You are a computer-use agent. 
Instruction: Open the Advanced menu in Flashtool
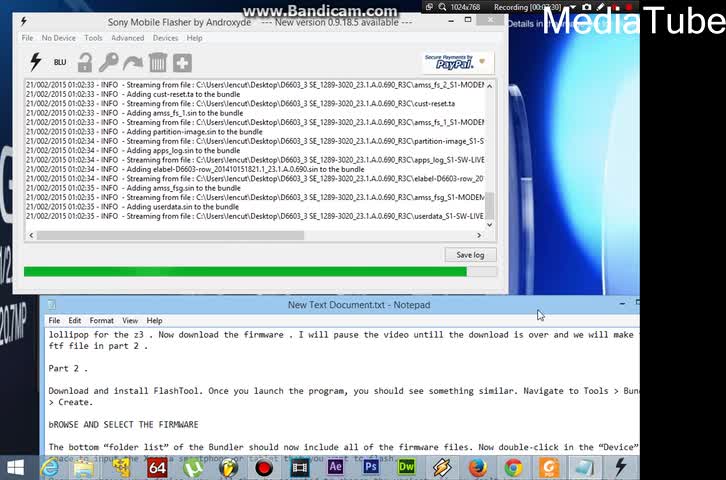pyautogui.click(x=127, y=38)
